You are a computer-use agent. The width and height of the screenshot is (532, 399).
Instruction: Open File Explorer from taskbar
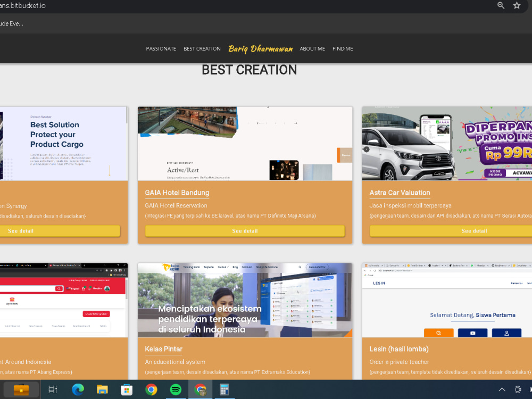pyautogui.click(x=102, y=389)
